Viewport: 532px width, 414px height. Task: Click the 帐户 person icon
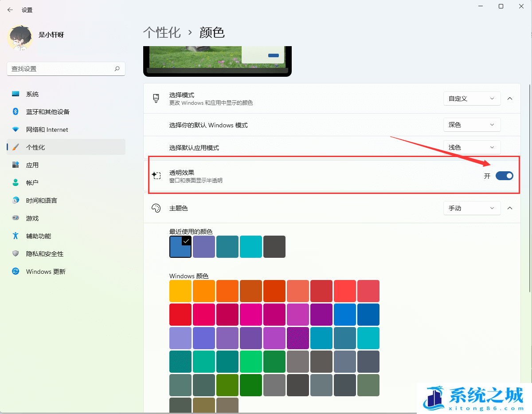16,183
